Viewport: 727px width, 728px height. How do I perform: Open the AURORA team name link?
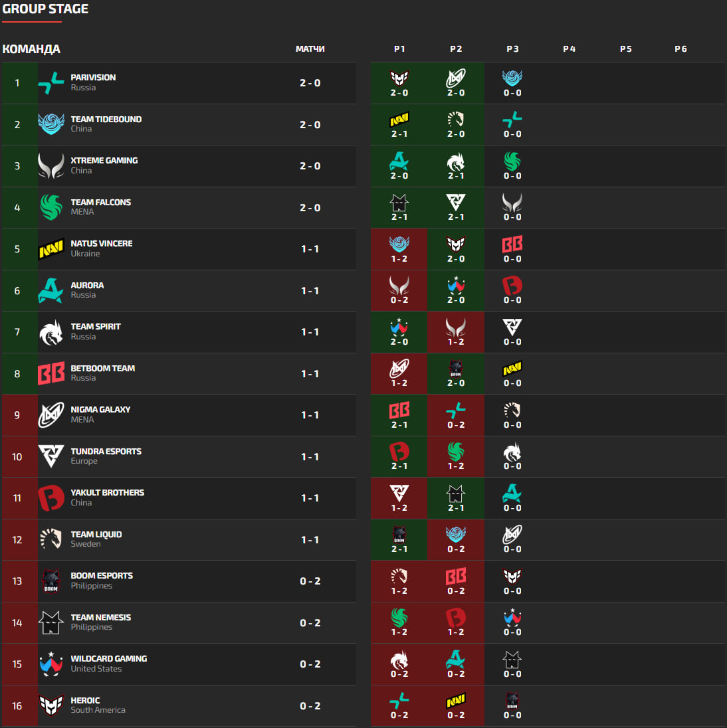coord(87,286)
